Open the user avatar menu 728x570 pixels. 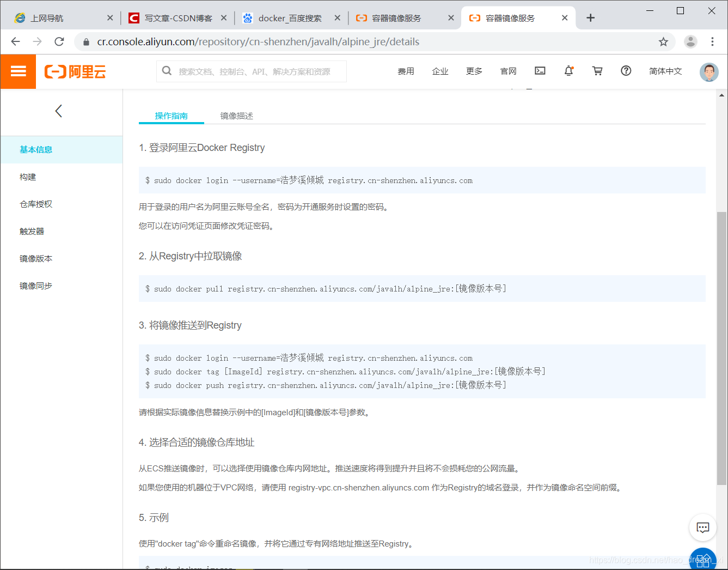709,71
